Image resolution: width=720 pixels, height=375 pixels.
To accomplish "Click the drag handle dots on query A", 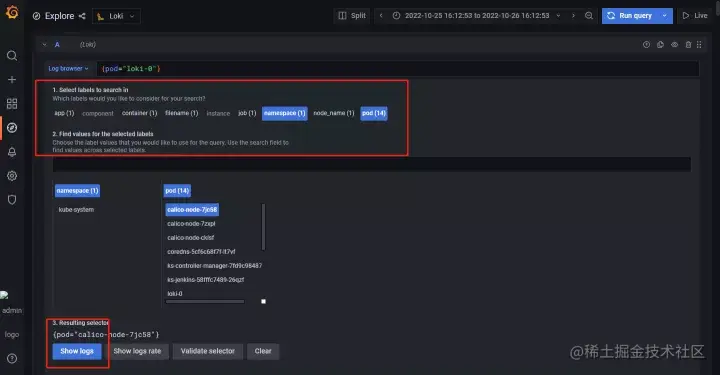I will (699, 45).
